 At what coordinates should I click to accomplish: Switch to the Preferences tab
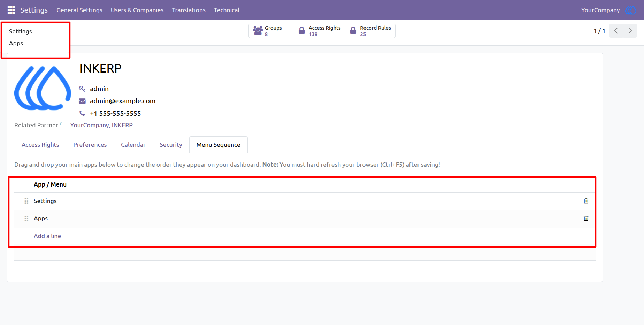coord(90,145)
